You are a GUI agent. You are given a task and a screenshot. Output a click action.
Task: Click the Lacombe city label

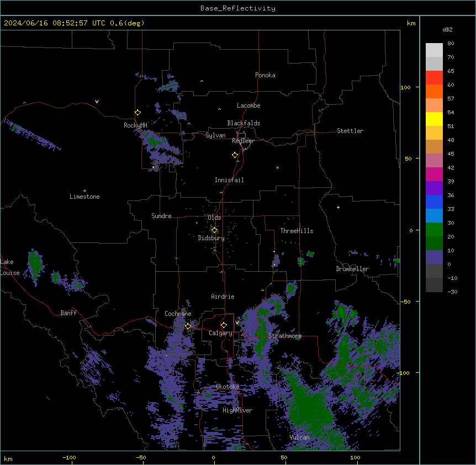(248, 105)
